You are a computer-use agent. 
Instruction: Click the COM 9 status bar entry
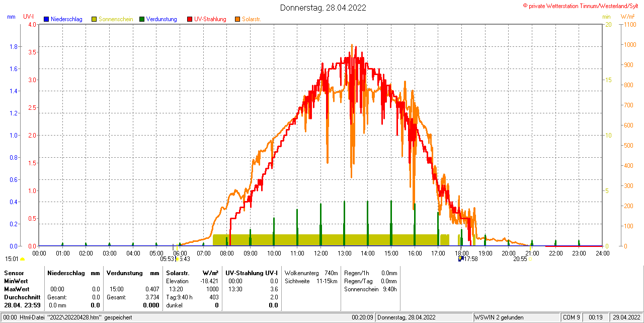(572, 317)
